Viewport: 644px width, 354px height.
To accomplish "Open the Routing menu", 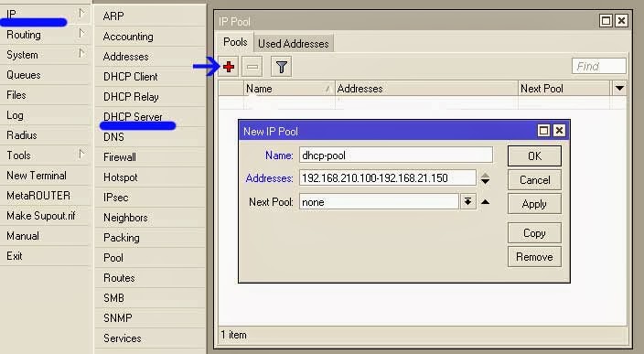I will [x=44, y=35].
